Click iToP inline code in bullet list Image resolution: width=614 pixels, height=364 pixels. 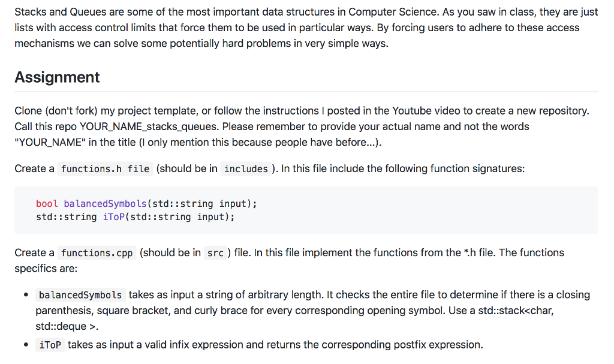[50, 345]
